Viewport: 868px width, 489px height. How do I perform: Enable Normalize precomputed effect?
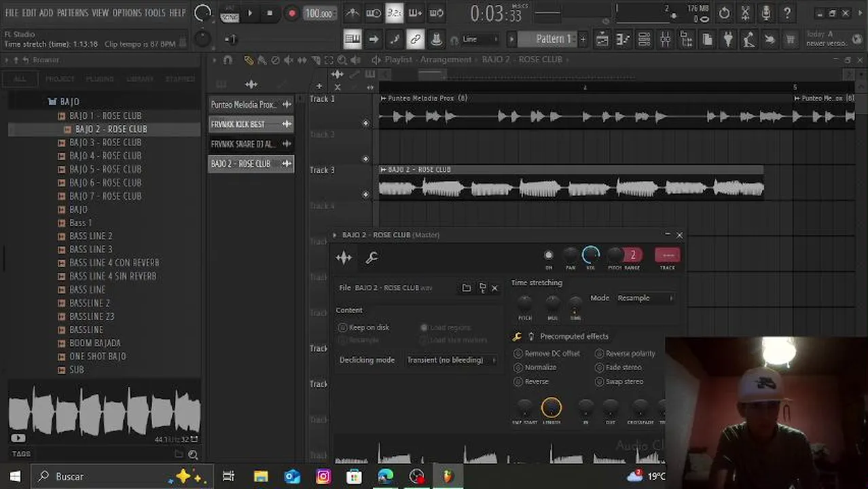(535, 367)
